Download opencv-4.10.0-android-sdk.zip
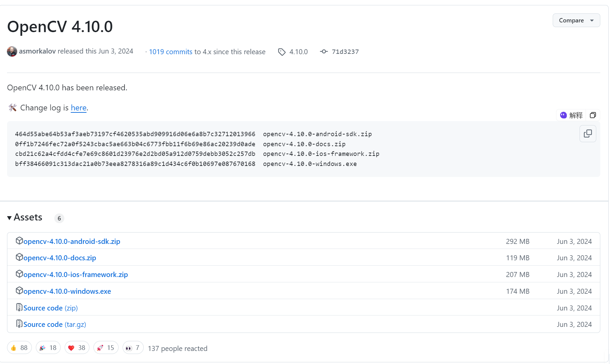610x364 pixels. [x=72, y=242]
